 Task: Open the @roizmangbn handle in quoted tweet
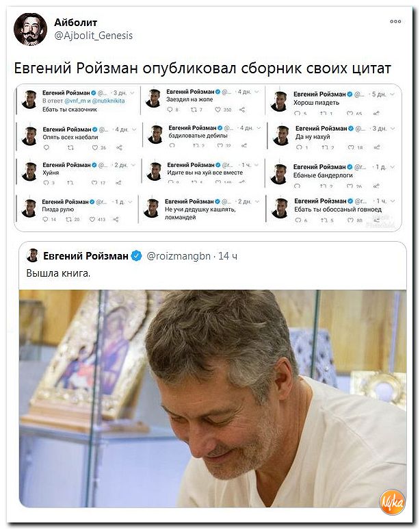[179, 256]
